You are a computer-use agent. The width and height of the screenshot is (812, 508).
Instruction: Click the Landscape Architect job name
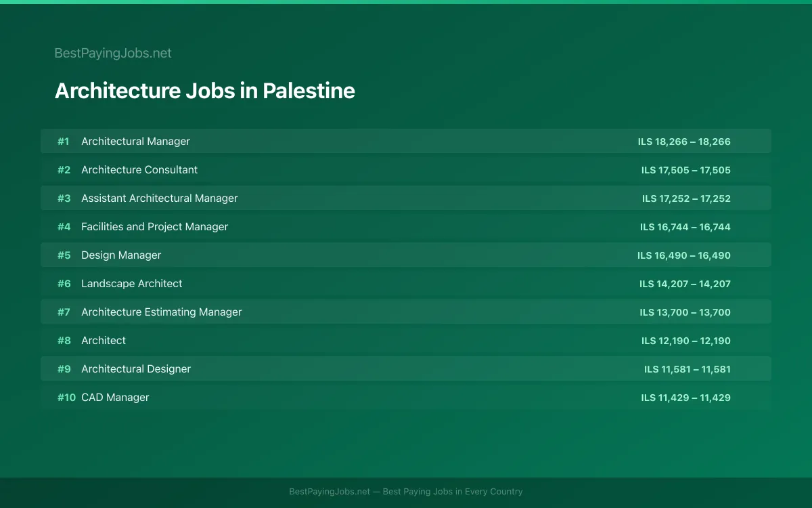pos(132,283)
